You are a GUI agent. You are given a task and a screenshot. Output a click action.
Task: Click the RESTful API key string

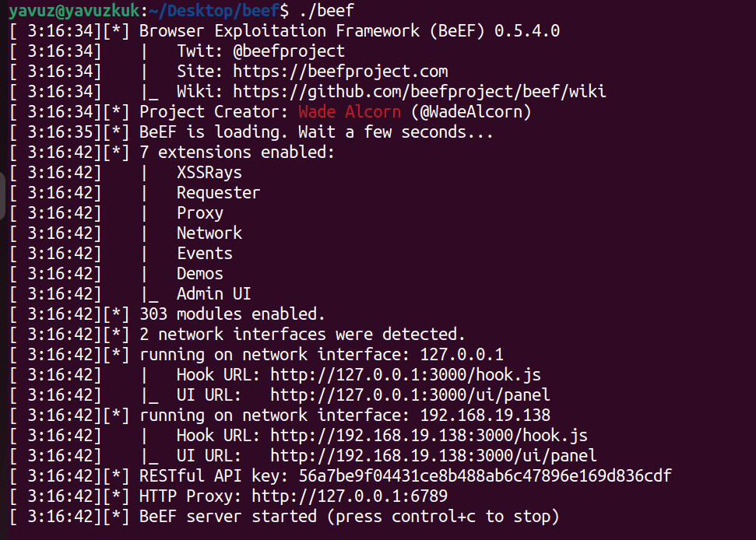[485, 476]
